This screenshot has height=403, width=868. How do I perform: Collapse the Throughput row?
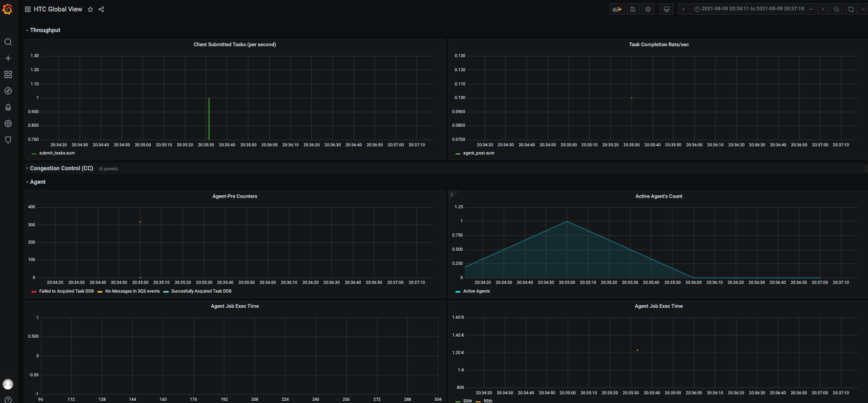pos(45,30)
